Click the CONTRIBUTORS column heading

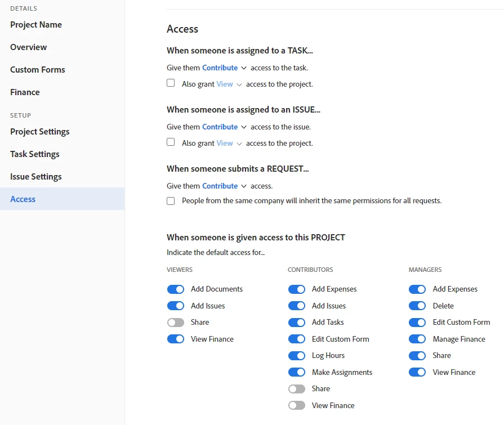(x=310, y=270)
